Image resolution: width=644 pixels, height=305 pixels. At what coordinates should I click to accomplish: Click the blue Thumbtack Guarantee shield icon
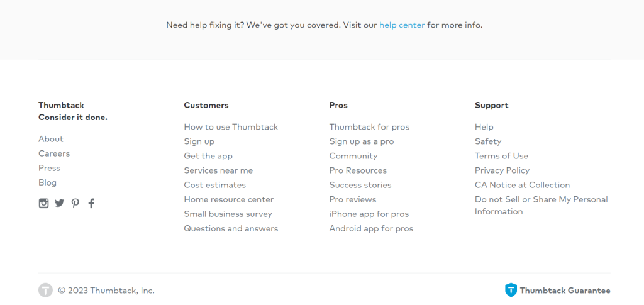pyautogui.click(x=511, y=290)
